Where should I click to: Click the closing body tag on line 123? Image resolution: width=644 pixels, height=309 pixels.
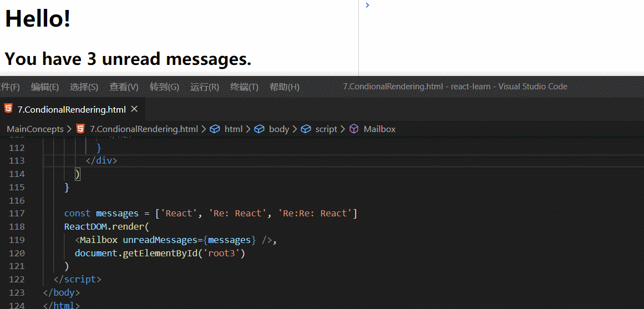point(61,292)
